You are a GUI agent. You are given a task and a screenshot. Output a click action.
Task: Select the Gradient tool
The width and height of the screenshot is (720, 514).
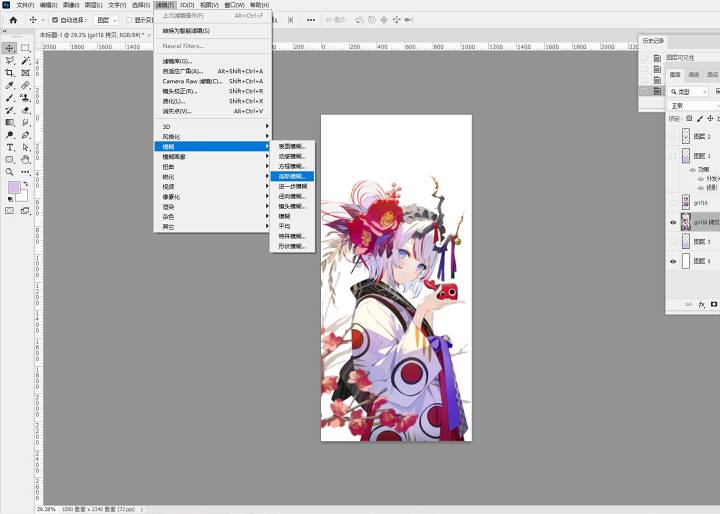tap(9, 123)
